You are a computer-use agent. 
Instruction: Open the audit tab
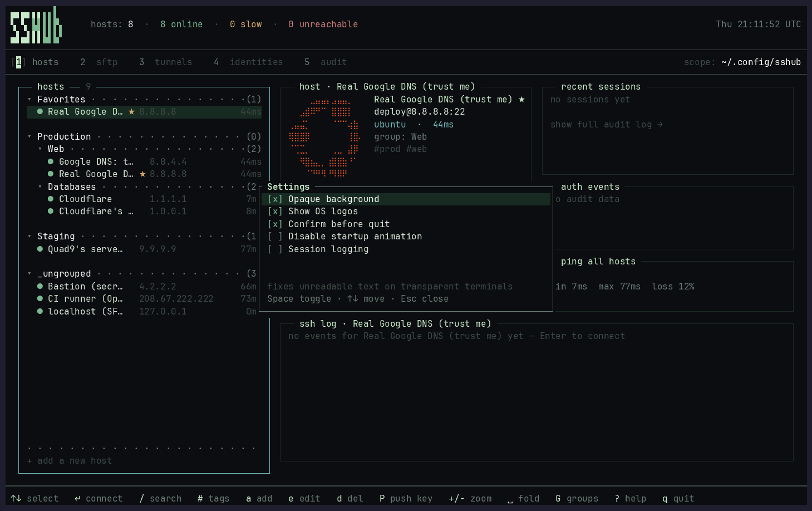click(x=326, y=62)
